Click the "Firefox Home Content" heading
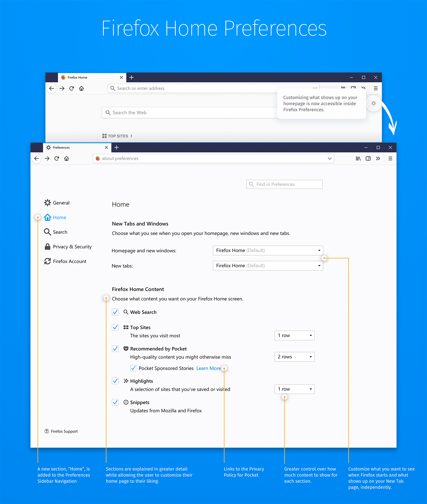Viewport: 427px width, 504px height. 138,289
